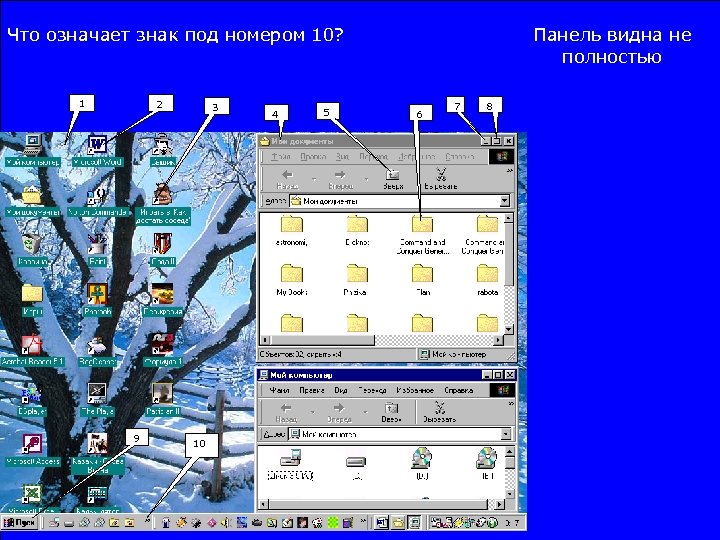
Task: Open the Сыщик desktop shortcut
Action: [163, 150]
